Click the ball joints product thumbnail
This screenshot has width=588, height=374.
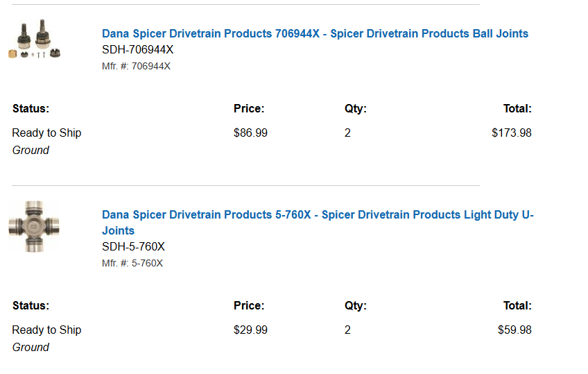pyautogui.click(x=36, y=41)
